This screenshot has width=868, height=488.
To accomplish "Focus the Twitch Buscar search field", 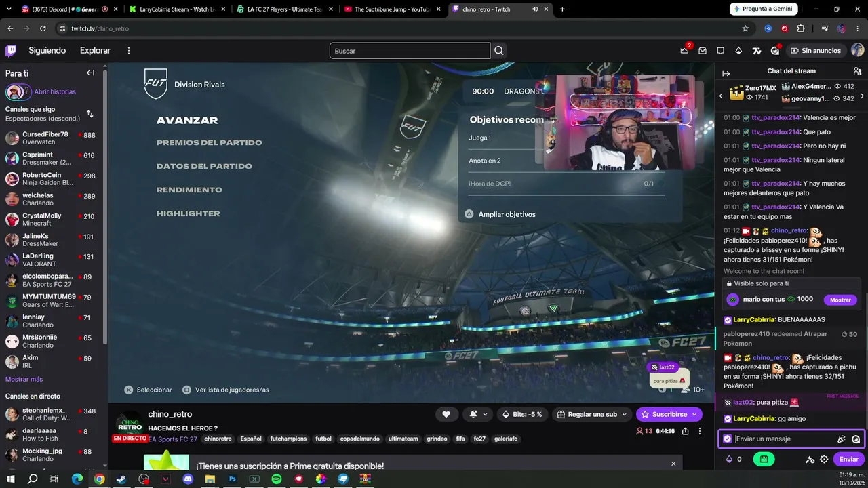I will [410, 51].
